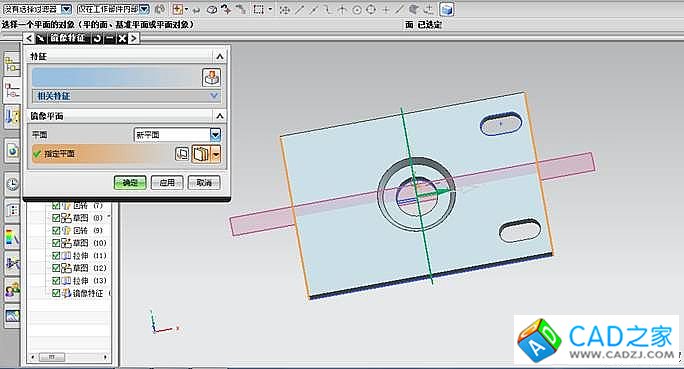Image resolution: width=684 pixels, height=369 pixels.
Task: Open the selection filter dropdown 没有选择过滤器
Action: click(x=37, y=9)
